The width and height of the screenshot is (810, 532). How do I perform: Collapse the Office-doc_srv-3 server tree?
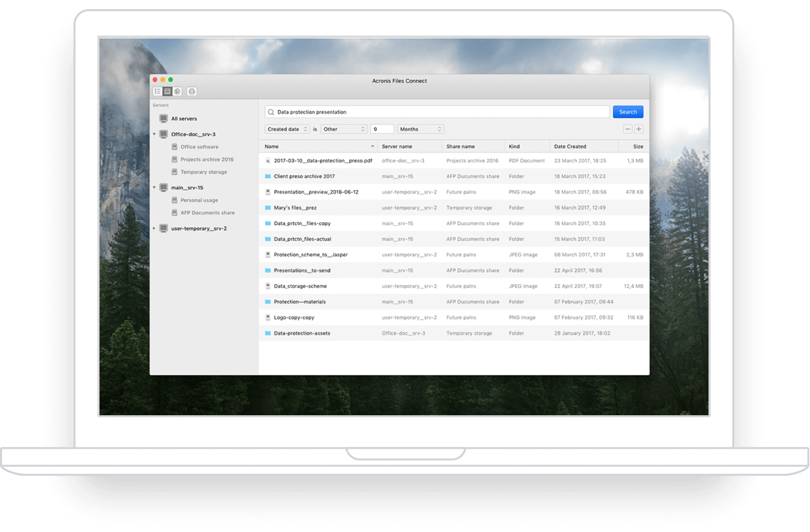154,134
